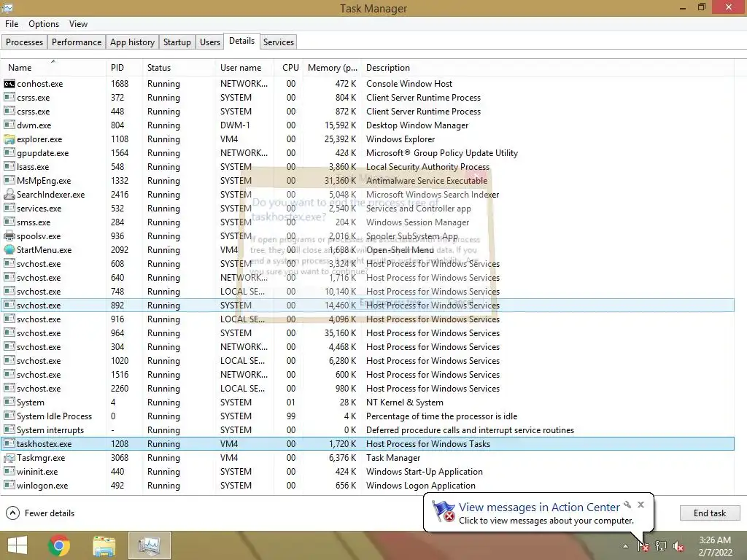Open the Windows Start button
Image resolution: width=747 pixels, height=560 pixels.
click(18, 545)
